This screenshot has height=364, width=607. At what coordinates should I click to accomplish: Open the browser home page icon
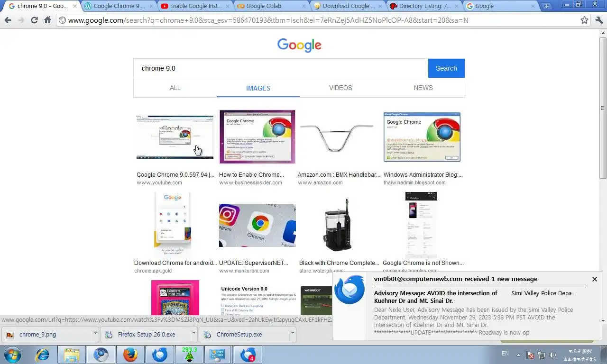pyautogui.click(x=47, y=20)
